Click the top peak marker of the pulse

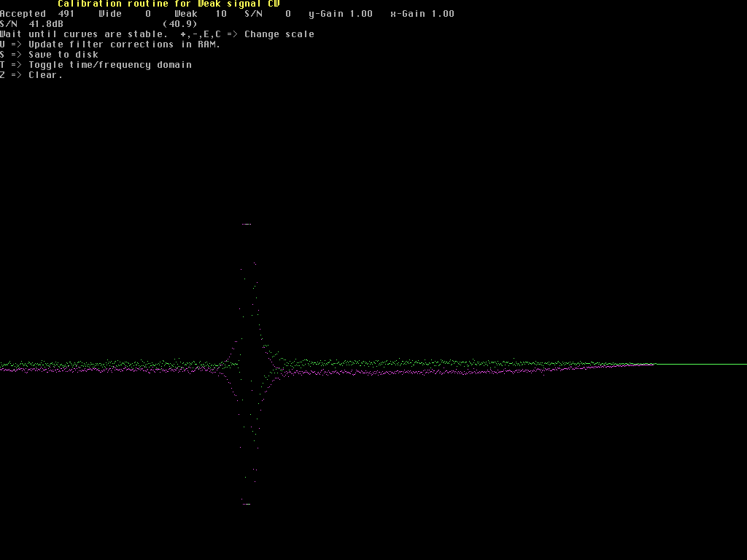tap(247, 225)
